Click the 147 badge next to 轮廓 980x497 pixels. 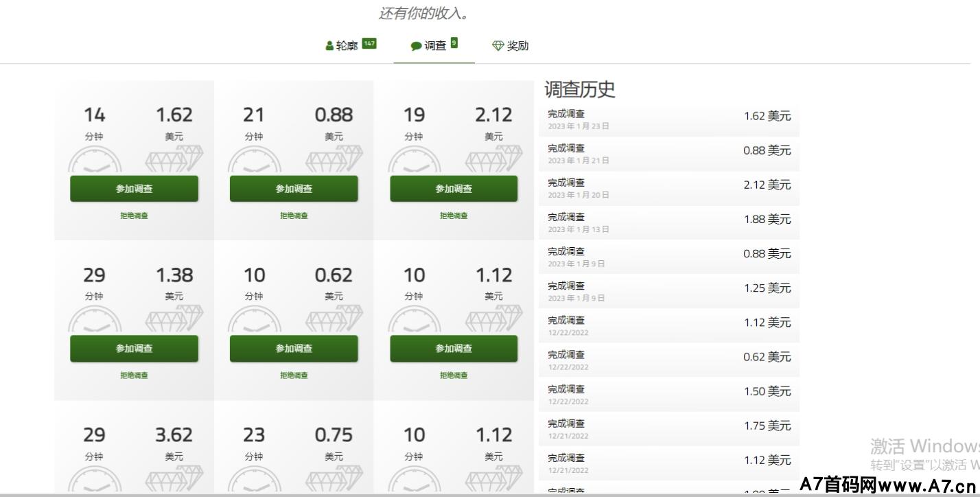(369, 43)
